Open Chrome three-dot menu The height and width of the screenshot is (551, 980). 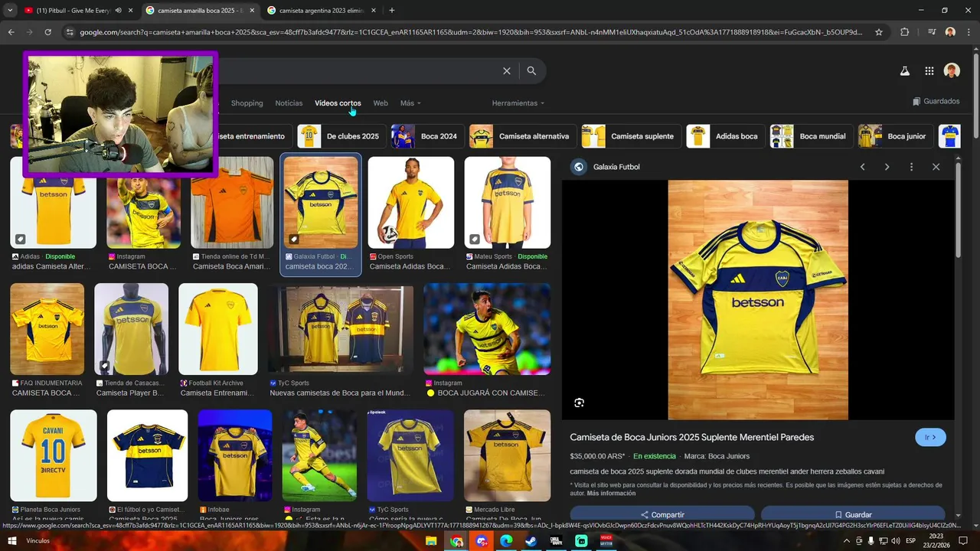pos(968,32)
